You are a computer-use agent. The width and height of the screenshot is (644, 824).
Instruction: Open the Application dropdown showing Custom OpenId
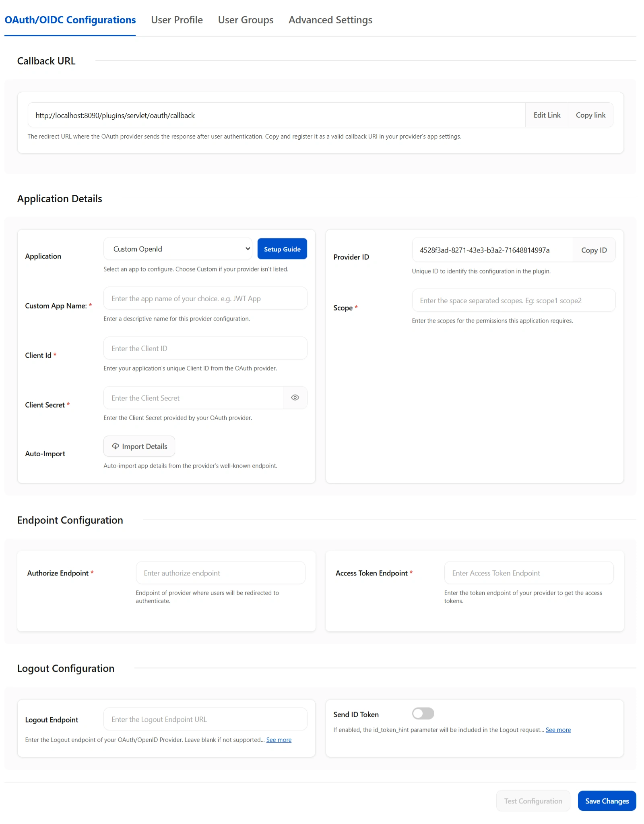[178, 248]
